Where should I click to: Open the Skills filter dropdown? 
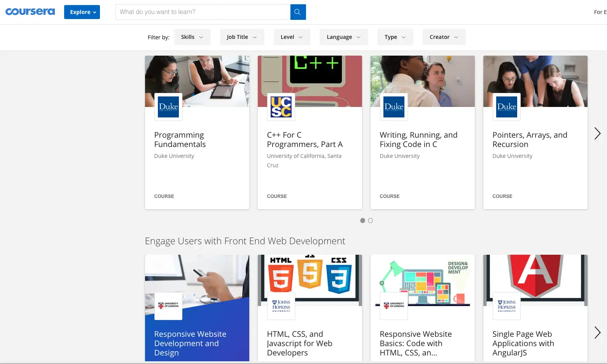pos(192,37)
